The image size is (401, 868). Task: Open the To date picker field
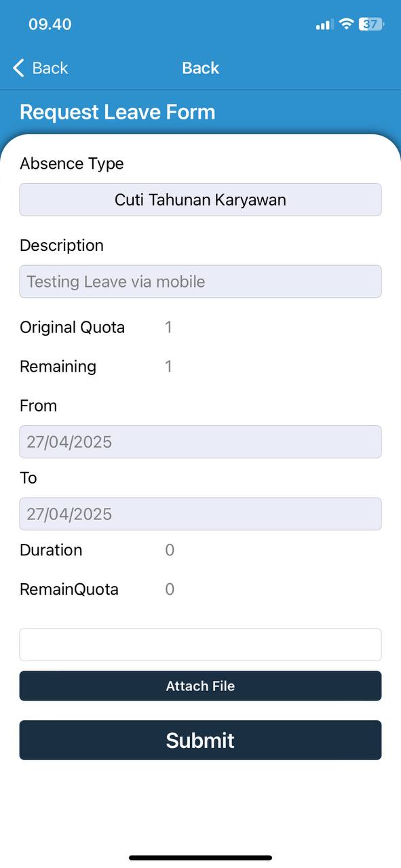click(200, 514)
